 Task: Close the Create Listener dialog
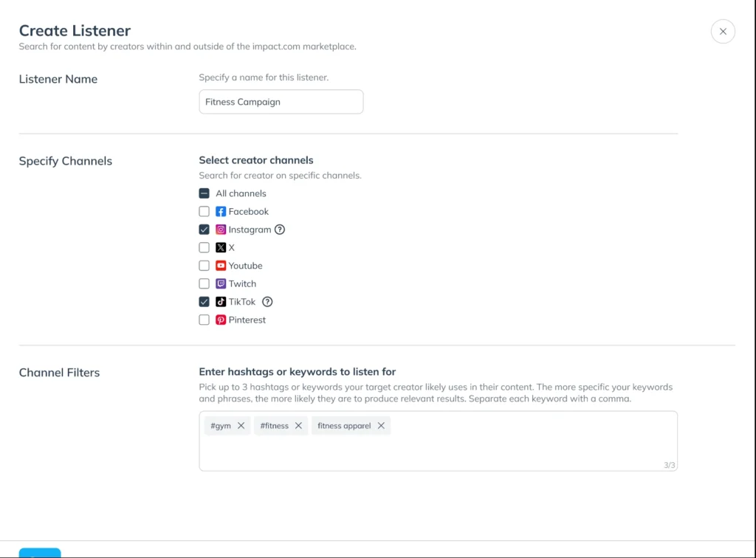click(x=722, y=31)
